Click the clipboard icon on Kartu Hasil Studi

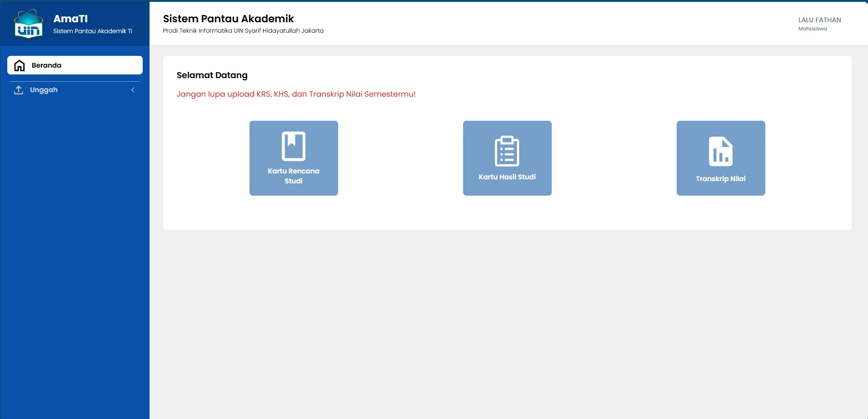pyautogui.click(x=507, y=151)
